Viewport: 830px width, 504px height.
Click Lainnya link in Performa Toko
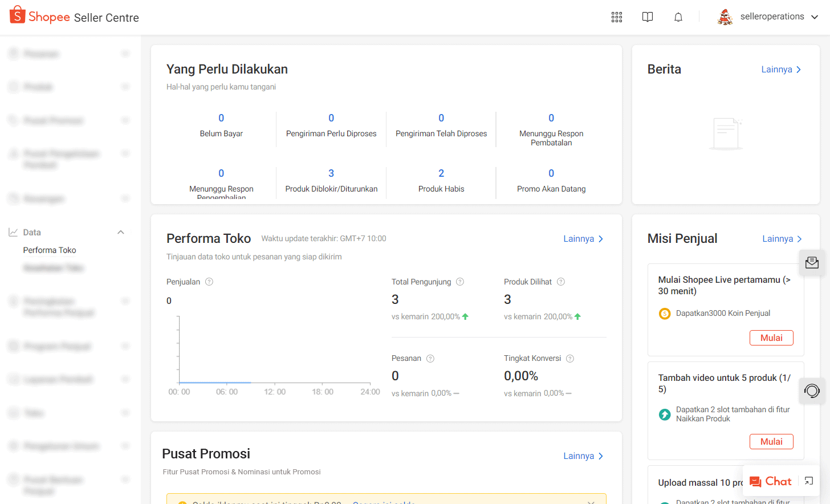[583, 239]
